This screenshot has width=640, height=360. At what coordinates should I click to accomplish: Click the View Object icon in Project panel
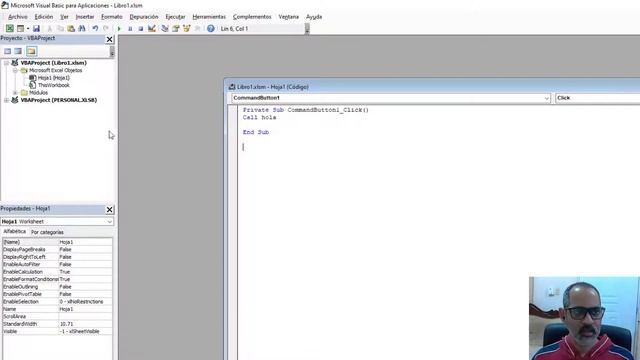(18, 51)
